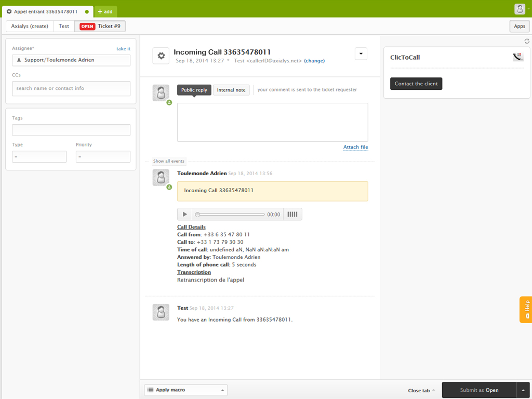Switch to Internal note mode

tap(231, 90)
